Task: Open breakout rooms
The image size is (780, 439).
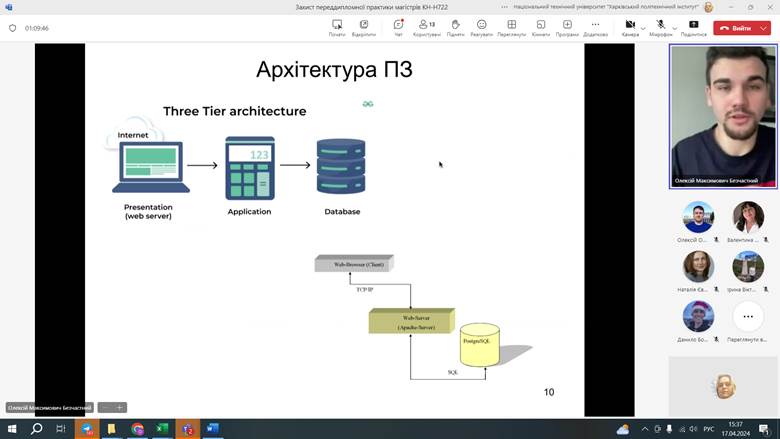Action: point(540,27)
